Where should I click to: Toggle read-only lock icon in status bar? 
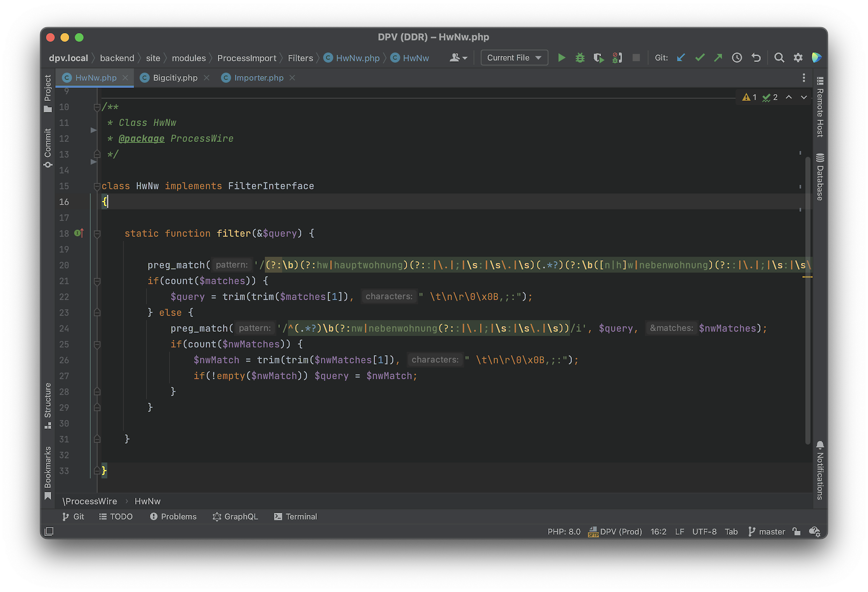(x=796, y=532)
